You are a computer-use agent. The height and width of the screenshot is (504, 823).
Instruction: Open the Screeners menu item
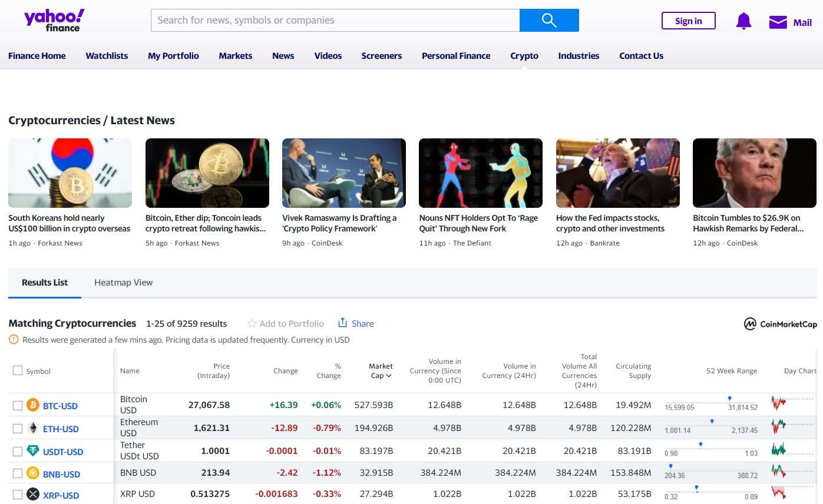(382, 56)
